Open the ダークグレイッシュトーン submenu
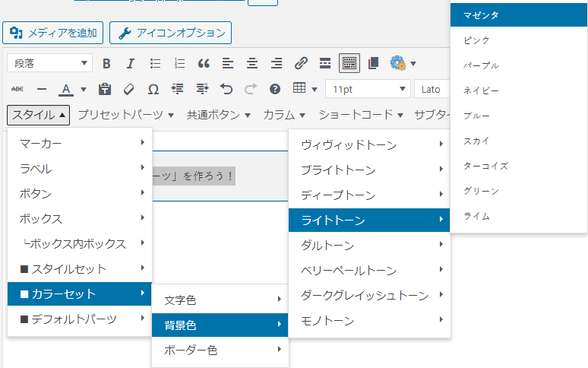Screen dimensions: 588x368 pyautogui.click(x=369, y=296)
